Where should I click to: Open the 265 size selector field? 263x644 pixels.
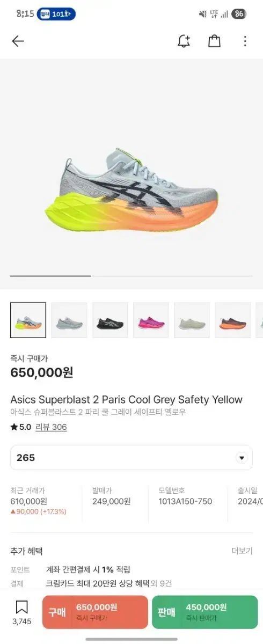pos(131,458)
